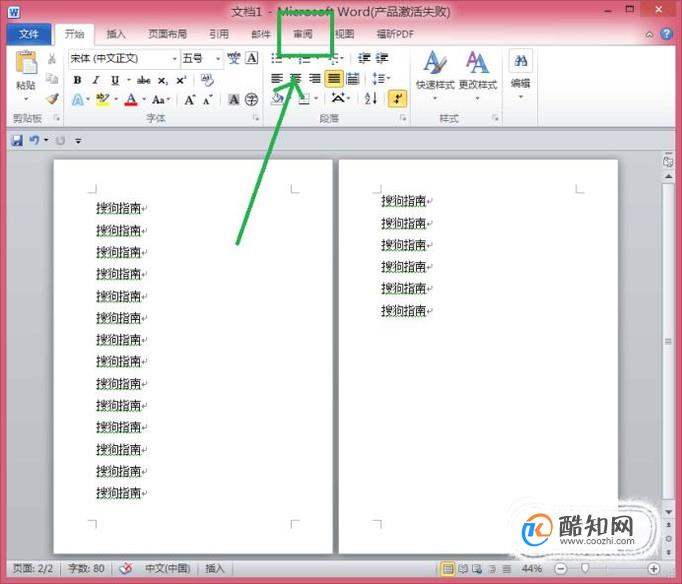Cut selection with the scissors icon

52,59
